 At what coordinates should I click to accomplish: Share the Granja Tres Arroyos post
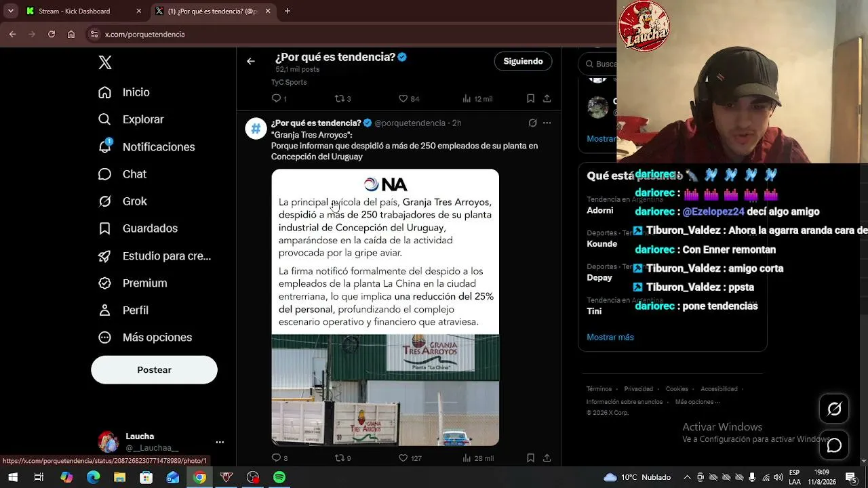click(547, 458)
